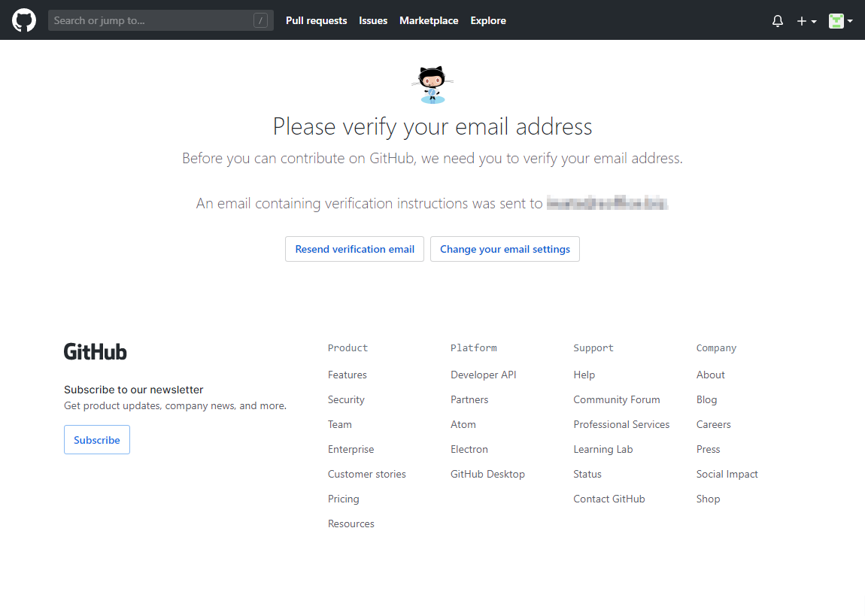The image size is (865, 616).
Task: Go to Issues in top navigation
Action: point(373,20)
